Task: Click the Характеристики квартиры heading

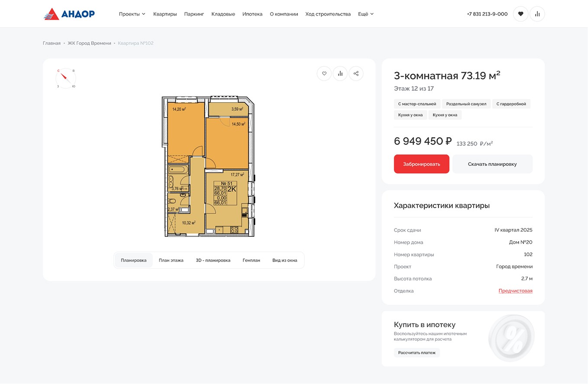Action: coord(442,206)
